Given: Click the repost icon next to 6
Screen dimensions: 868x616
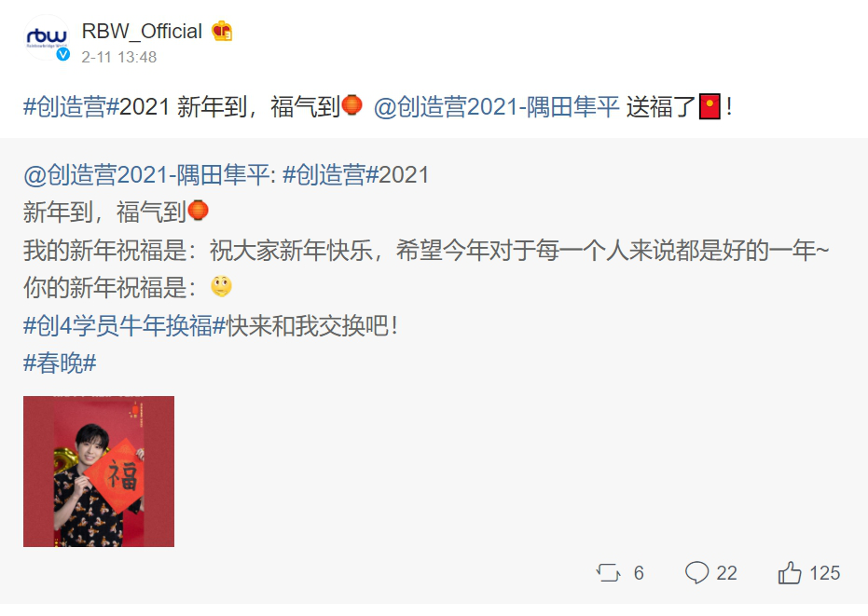Looking at the screenshot, I should (x=609, y=573).
